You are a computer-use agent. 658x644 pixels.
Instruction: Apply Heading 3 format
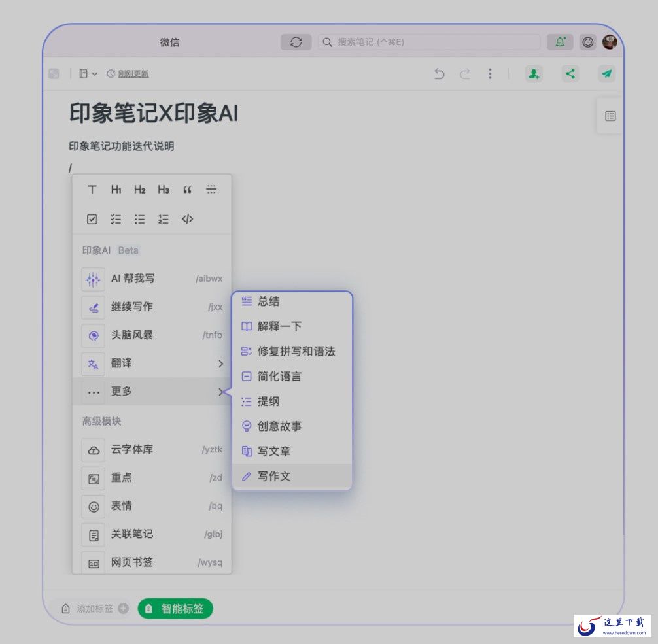[164, 190]
